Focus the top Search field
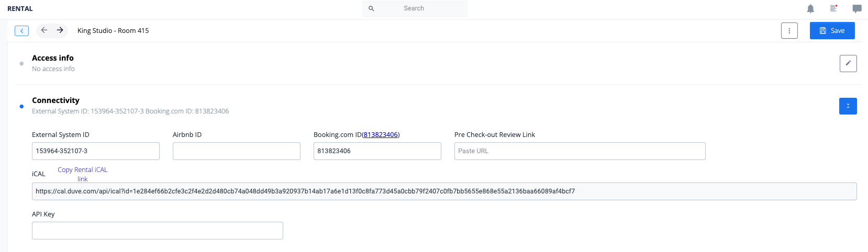The height and width of the screenshot is (252, 868). click(x=415, y=9)
